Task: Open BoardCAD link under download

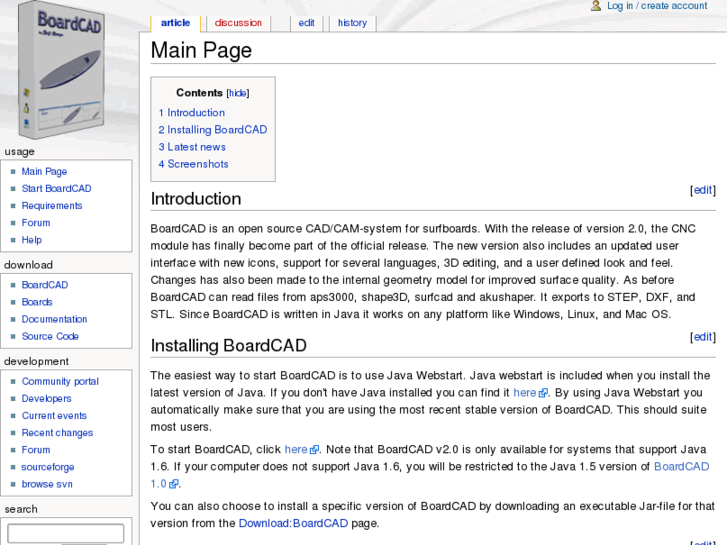Action: [45, 285]
